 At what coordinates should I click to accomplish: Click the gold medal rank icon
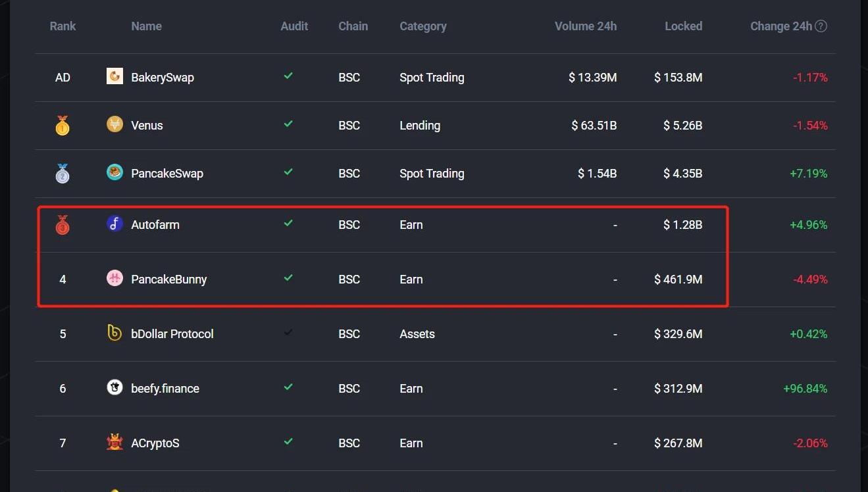[x=63, y=125]
